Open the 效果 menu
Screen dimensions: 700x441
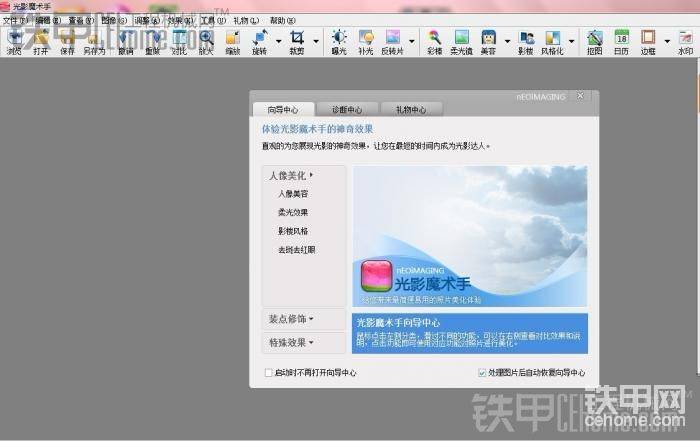click(180, 21)
